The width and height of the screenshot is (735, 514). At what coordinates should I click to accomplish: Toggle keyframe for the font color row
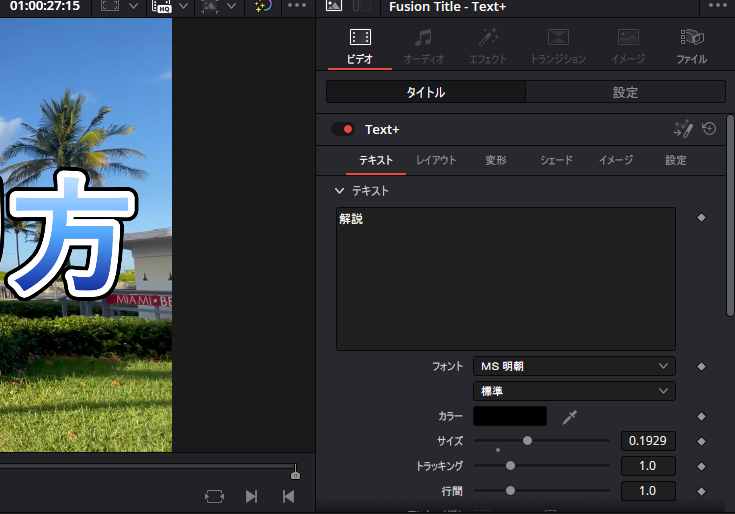(x=701, y=417)
